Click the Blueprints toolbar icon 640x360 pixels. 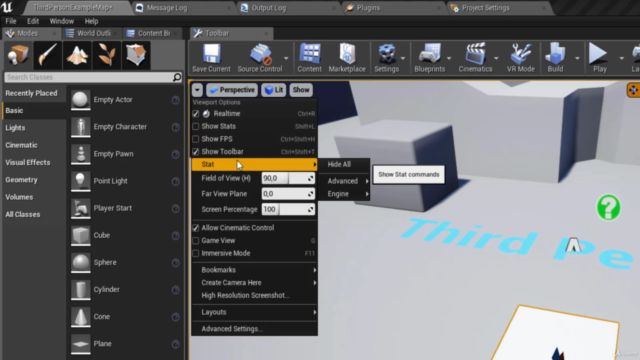(430, 54)
